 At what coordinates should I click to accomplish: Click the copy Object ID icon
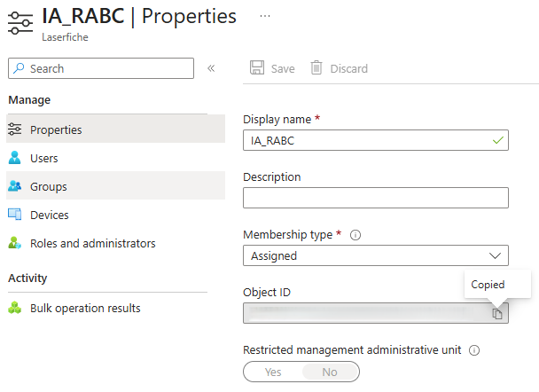tap(497, 313)
